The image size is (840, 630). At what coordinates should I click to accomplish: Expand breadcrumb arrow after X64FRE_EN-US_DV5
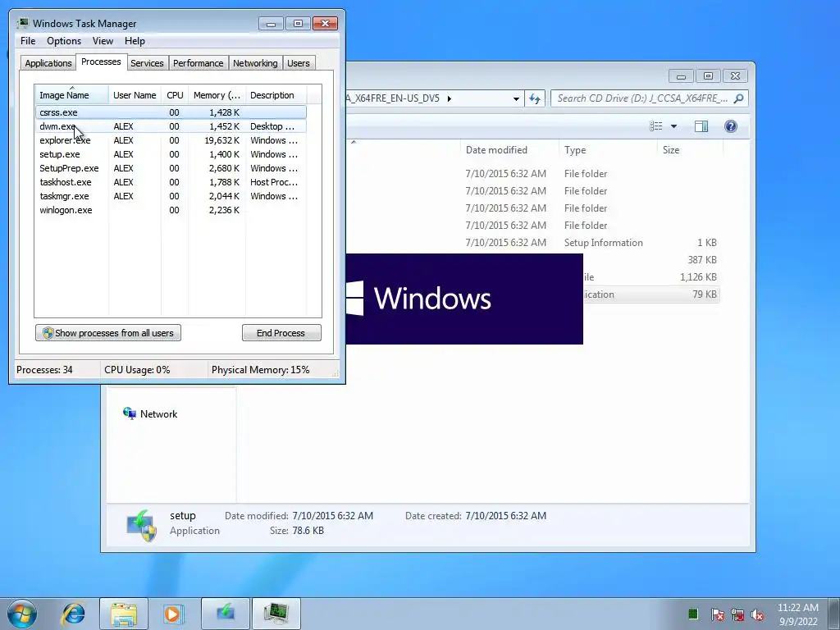[449, 98]
